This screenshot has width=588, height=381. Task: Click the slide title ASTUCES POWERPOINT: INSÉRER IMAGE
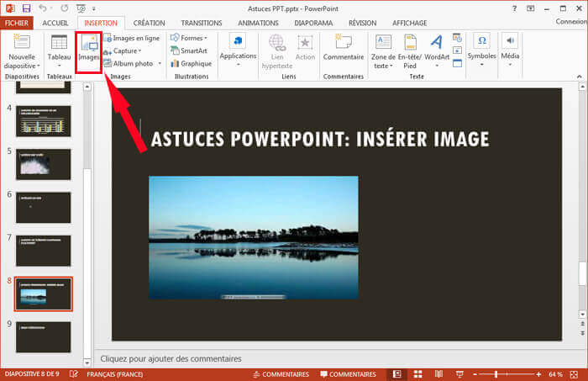pyautogui.click(x=320, y=139)
